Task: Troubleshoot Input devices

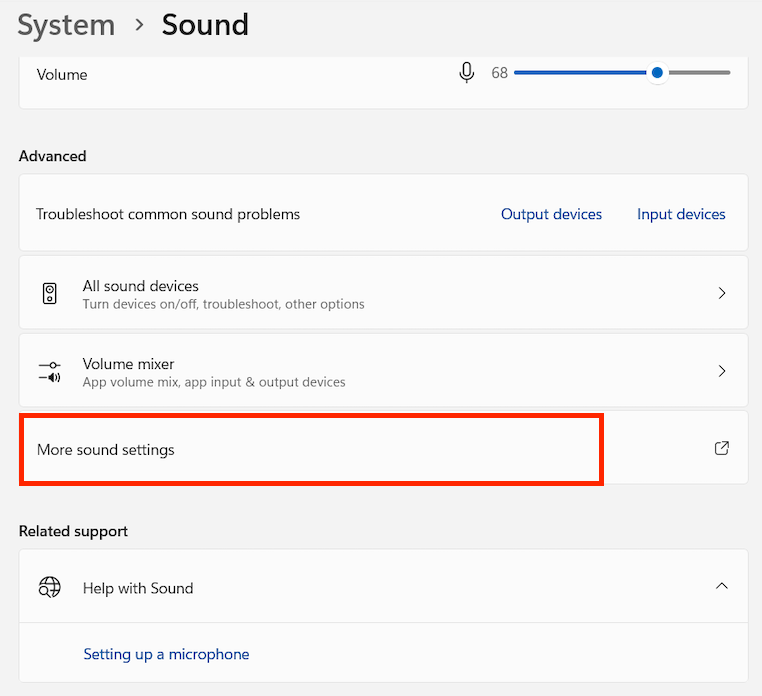Action: [681, 214]
